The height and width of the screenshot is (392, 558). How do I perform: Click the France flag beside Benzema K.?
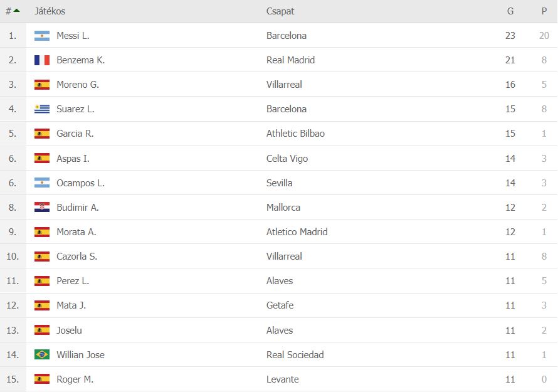click(42, 60)
